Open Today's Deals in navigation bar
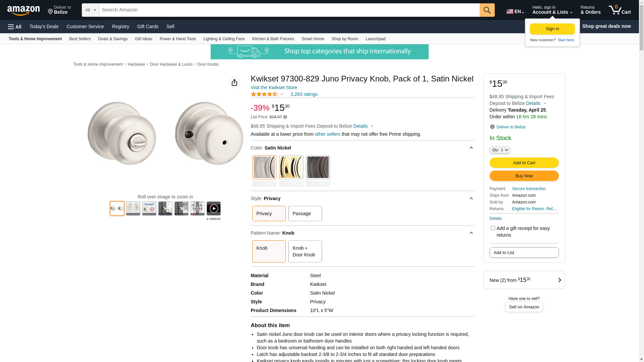 [x=44, y=26]
